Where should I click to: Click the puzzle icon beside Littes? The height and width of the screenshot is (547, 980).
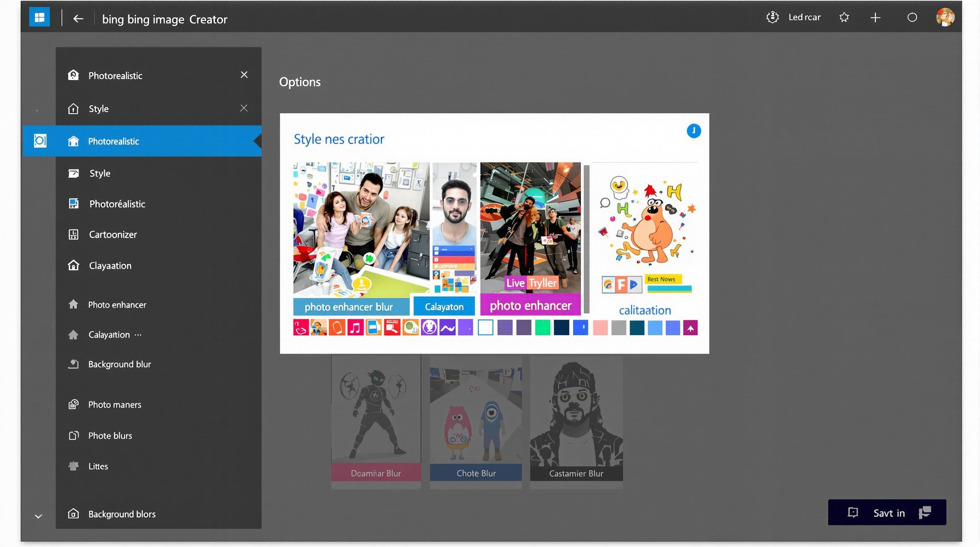[x=73, y=466]
